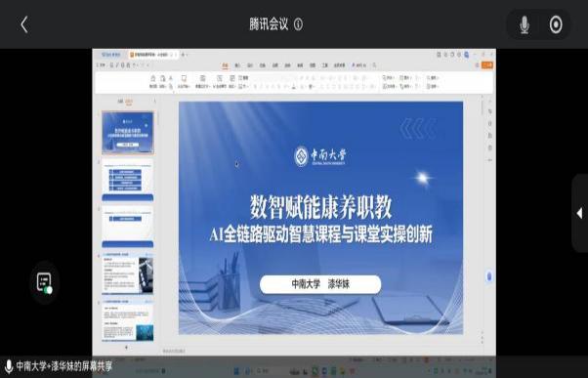Click the blue floating assistant icon at right

[489, 276]
